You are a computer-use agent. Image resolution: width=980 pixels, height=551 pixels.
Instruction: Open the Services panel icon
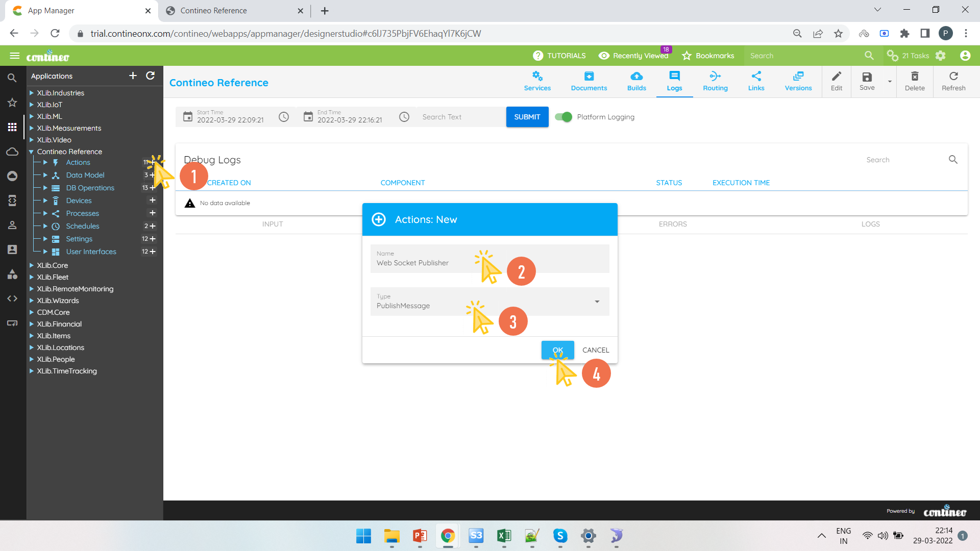click(x=537, y=81)
